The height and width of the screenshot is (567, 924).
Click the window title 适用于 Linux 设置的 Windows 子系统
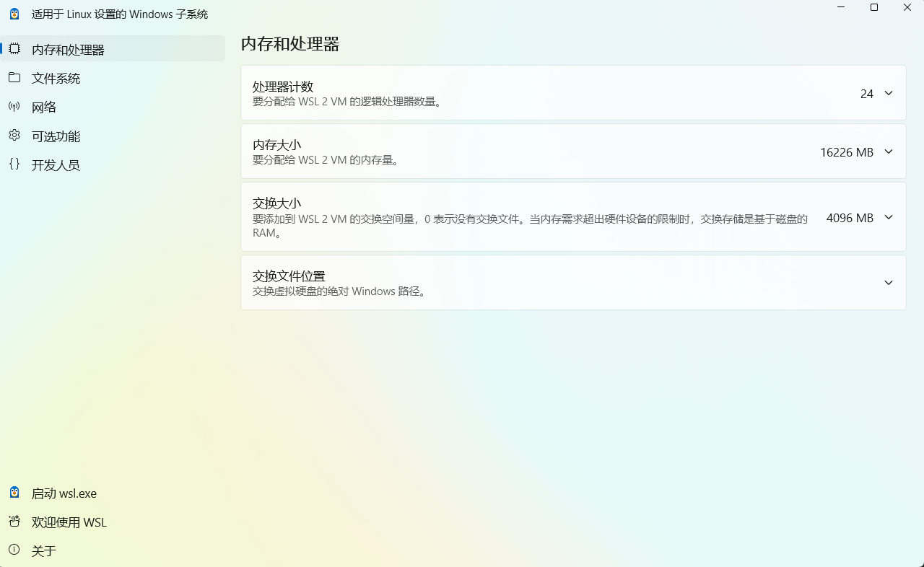[x=120, y=14]
